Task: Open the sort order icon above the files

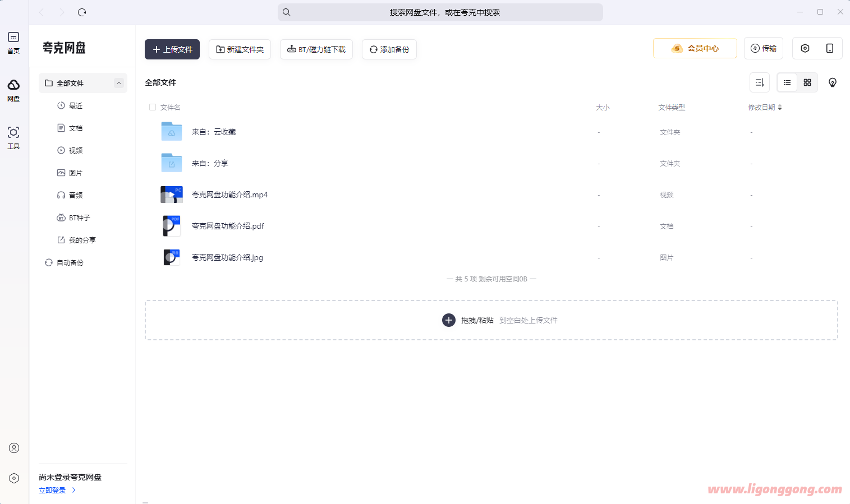Action: coord(760,82)
